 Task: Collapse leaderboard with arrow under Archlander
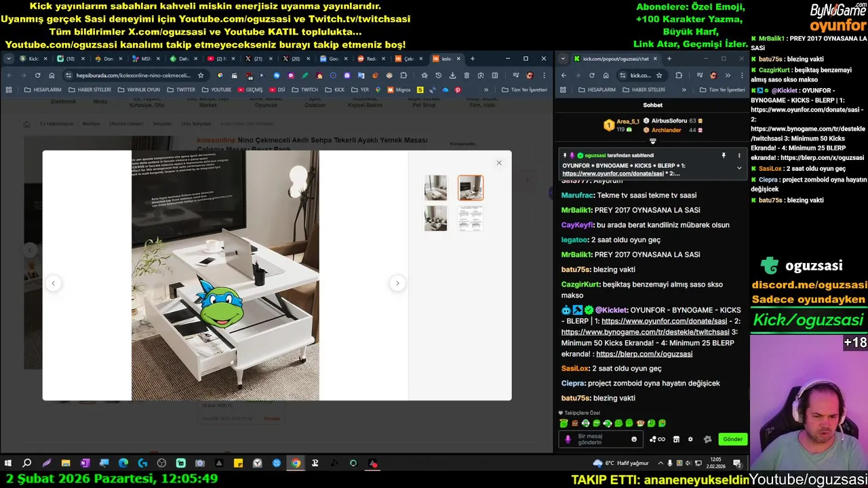[653, 142]
